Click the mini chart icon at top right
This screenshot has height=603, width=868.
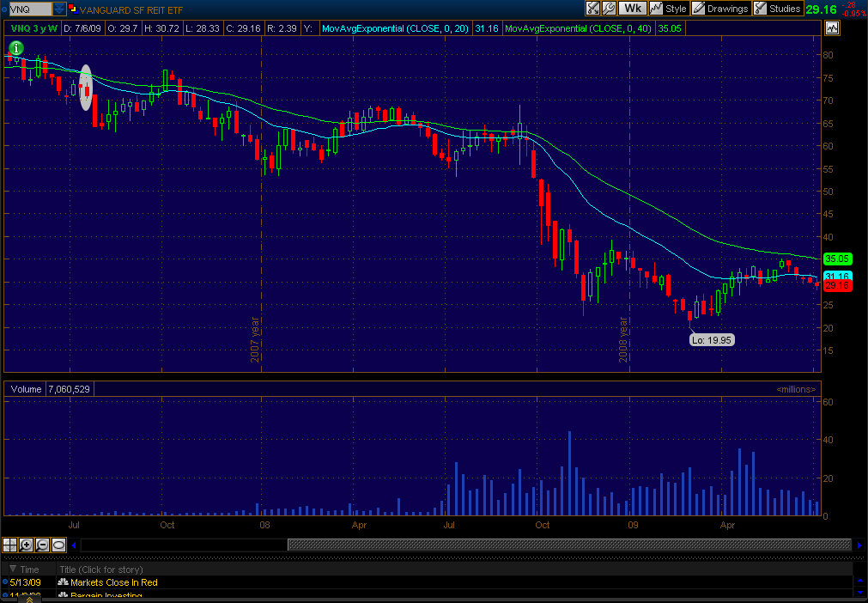pos(831,28)
